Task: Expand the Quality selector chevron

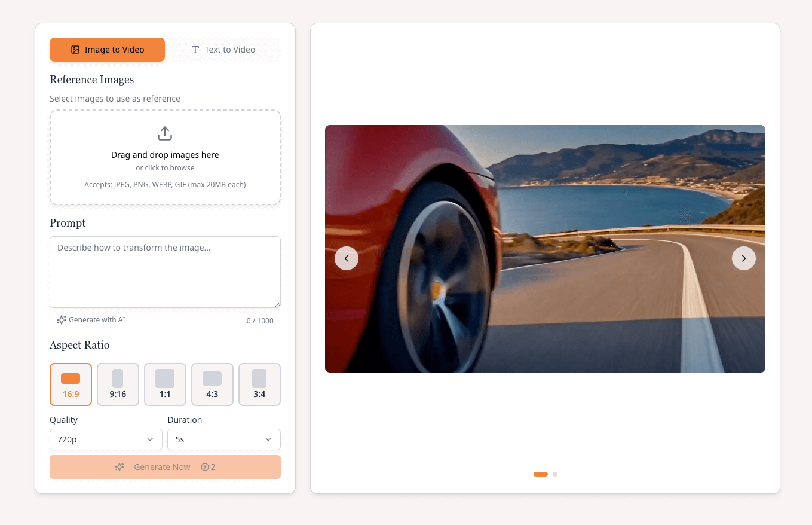Action: click(151, 439)
